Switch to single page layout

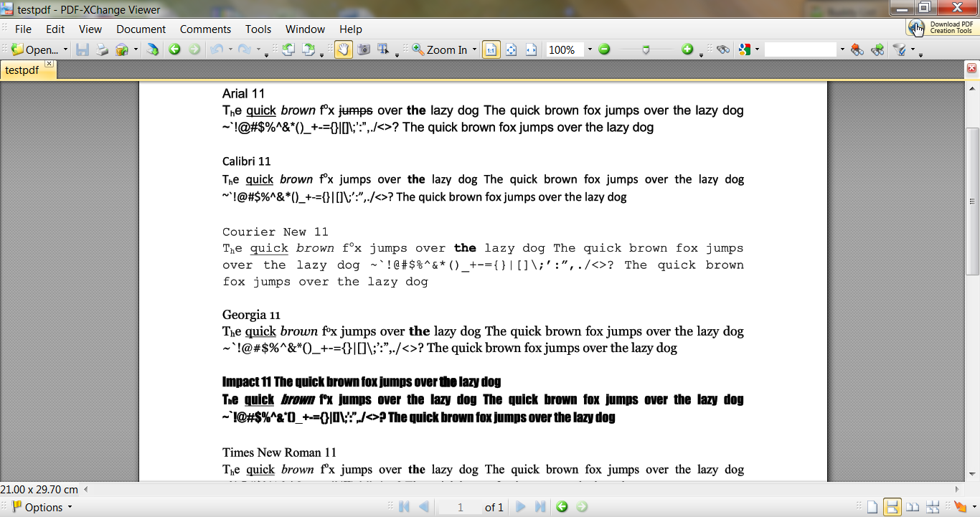pyautogui.click(x=872, y=507)
